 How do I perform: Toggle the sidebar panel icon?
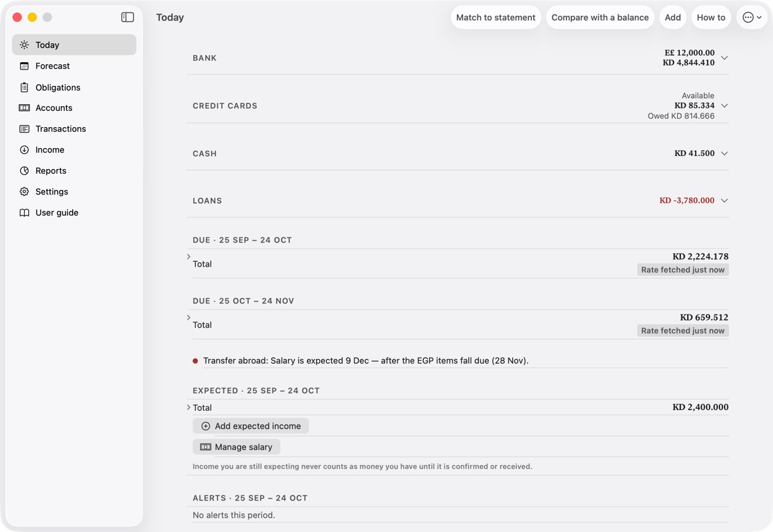click(127, 17)
